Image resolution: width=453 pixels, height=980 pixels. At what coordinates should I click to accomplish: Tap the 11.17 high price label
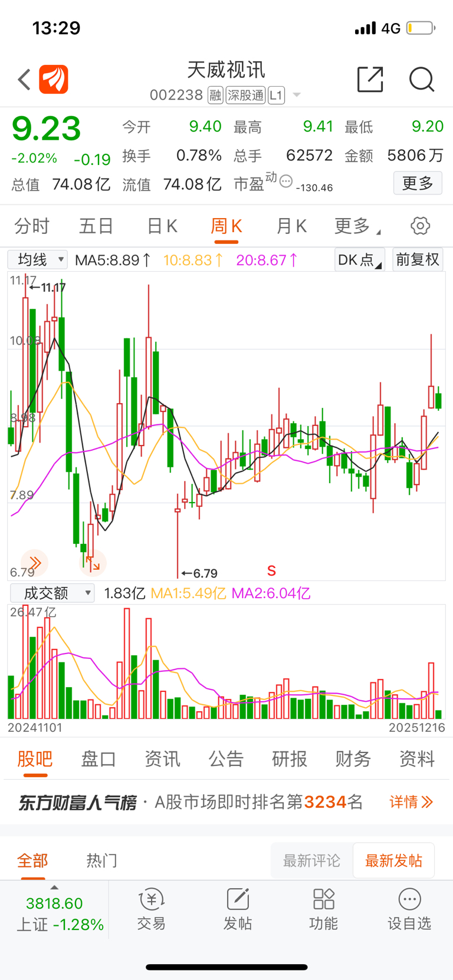[47, 288]
